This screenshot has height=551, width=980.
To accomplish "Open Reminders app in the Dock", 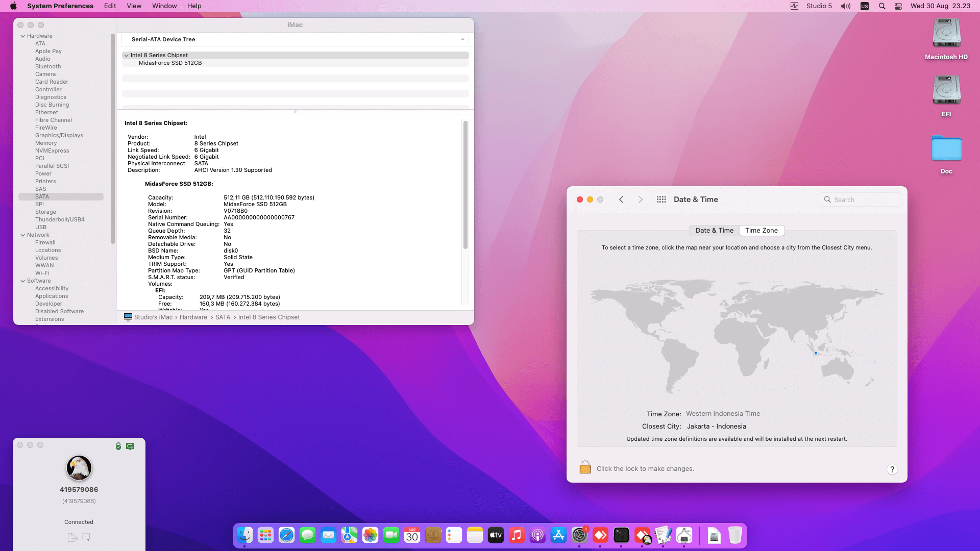I will pos(454,535).
